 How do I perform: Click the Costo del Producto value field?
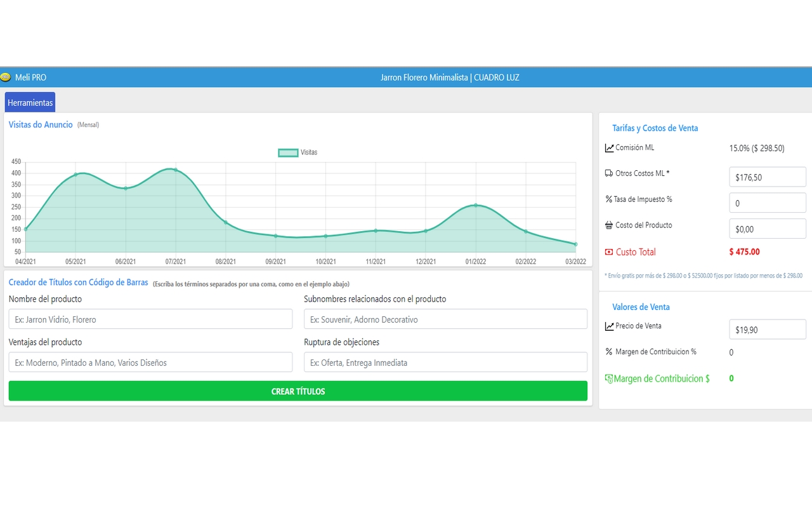768,229
